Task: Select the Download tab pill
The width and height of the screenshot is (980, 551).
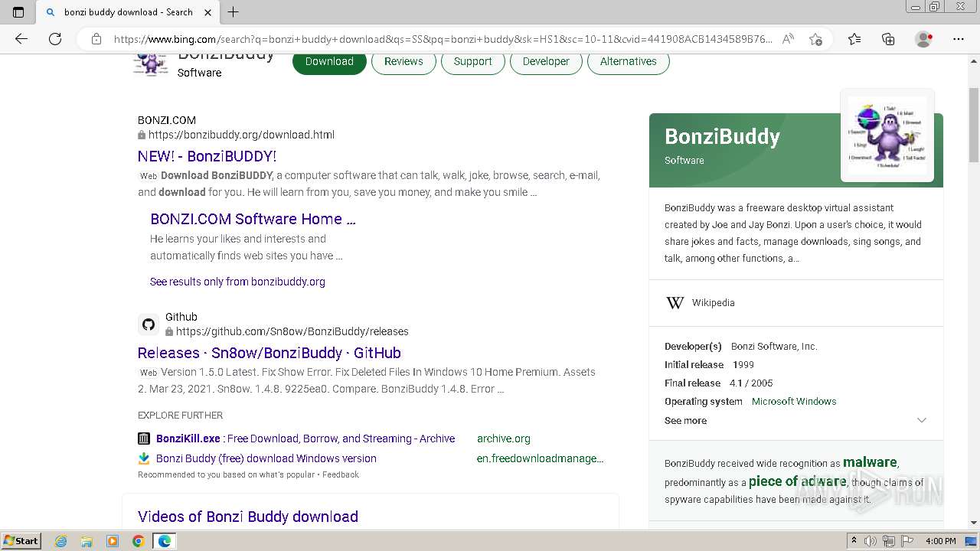Action: point(329,61)
